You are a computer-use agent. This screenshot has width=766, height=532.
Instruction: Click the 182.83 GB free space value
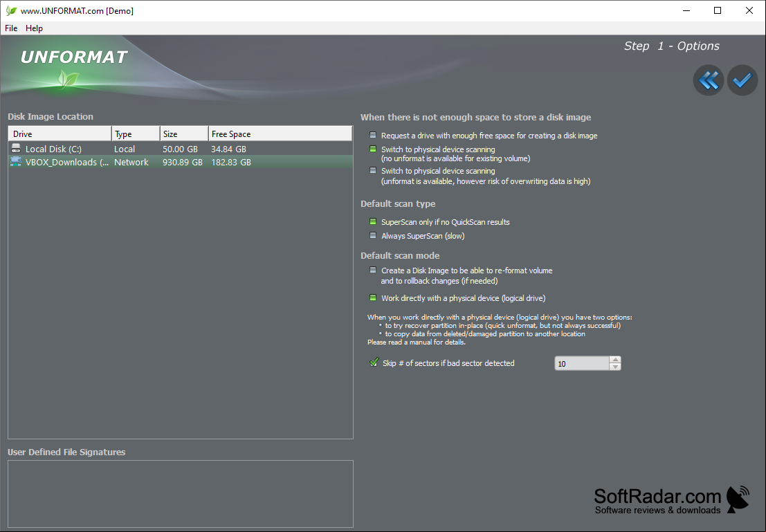[231, 162]
